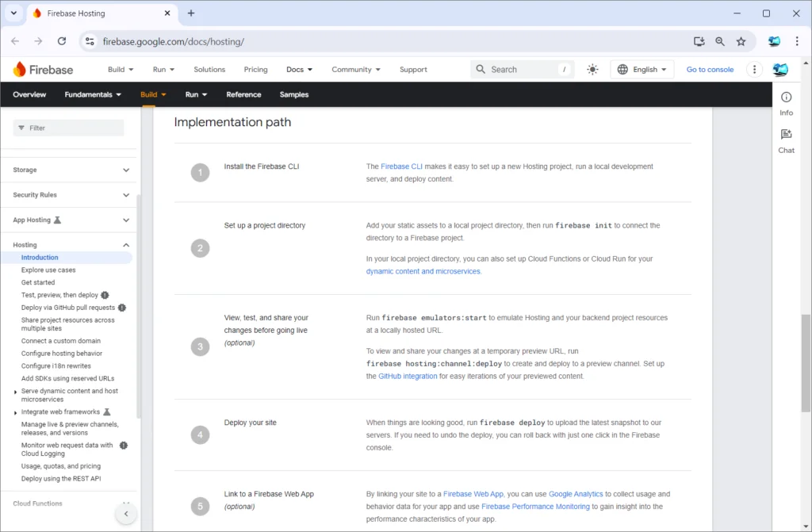This screenshot has width=812, height=532.
Task: Click the icon beside Monitor web request data
Action: pyautogui.click(x=123, y=446)
